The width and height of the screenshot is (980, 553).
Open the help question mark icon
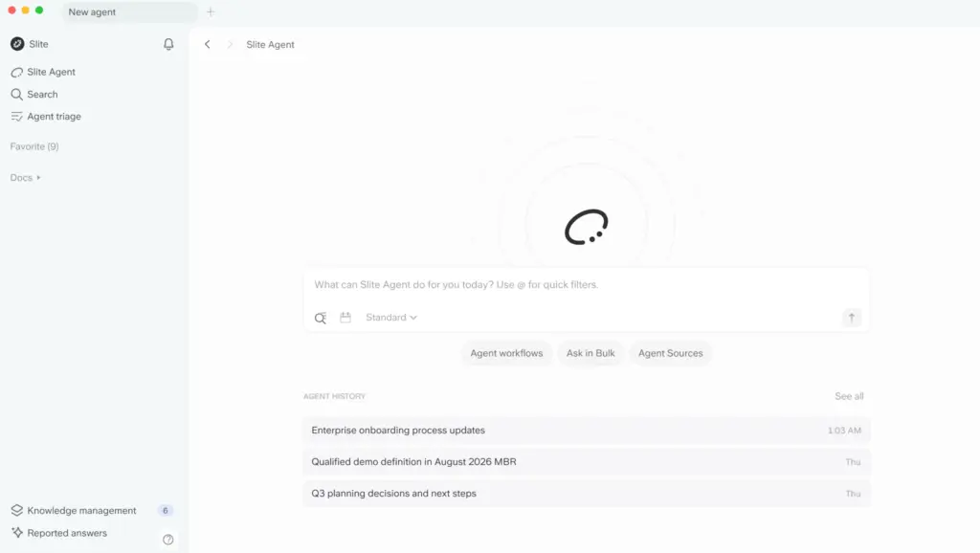pyautogui.click(x=168, y=540)
